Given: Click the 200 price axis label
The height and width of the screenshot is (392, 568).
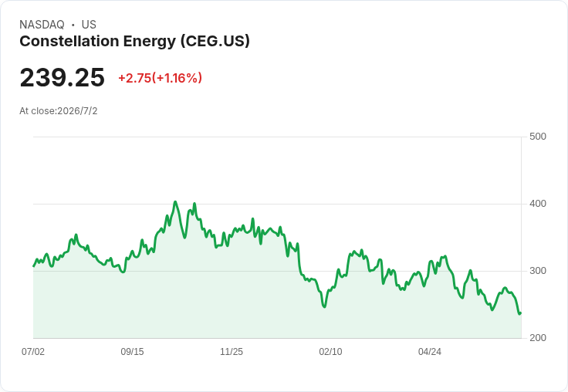Looking at the screenshot, I should tap(538, 338).
